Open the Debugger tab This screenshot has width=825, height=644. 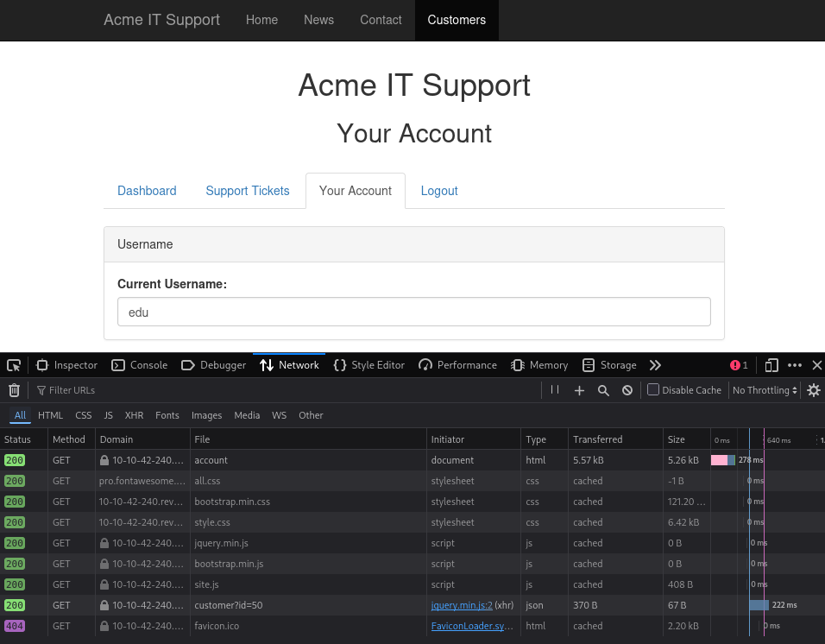214,365
